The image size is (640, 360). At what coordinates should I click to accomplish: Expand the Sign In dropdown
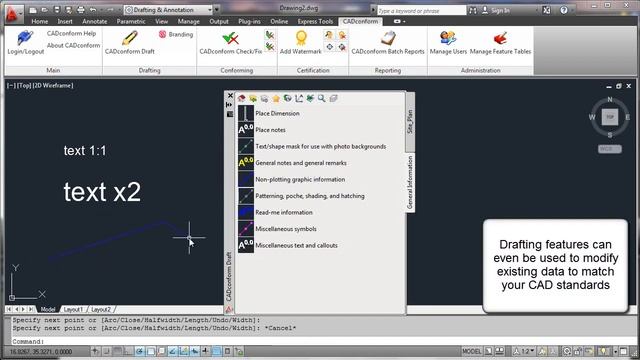click(536, 10)
